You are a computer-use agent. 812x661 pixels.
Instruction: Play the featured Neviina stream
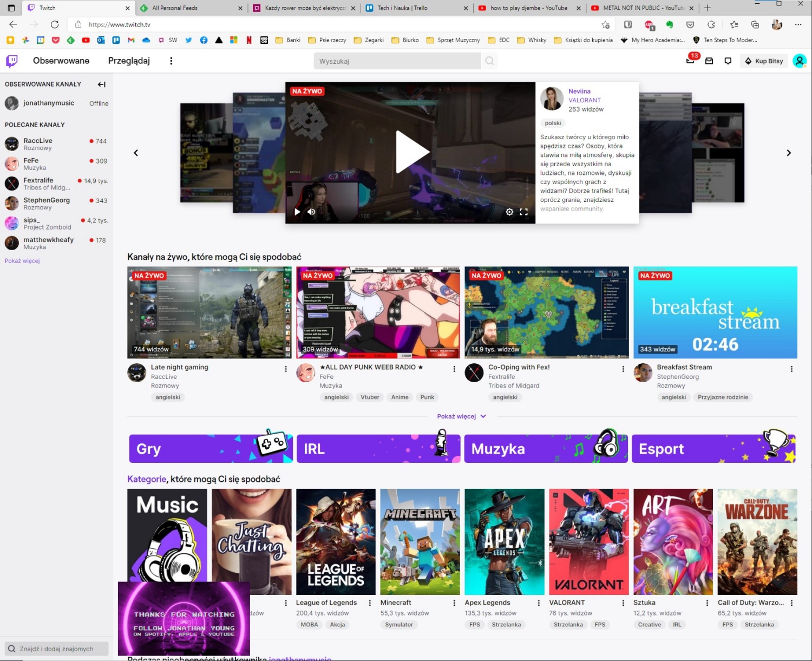[x=412, y=152]
